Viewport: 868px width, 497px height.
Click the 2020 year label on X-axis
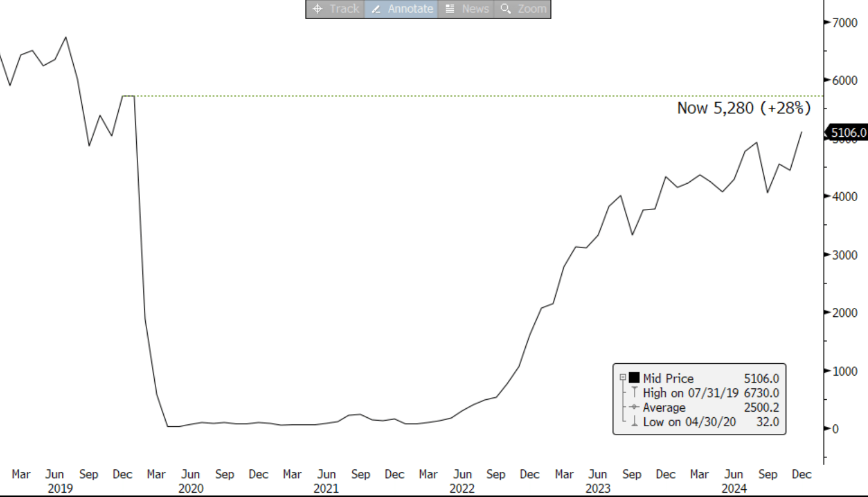tap(190, 489)
